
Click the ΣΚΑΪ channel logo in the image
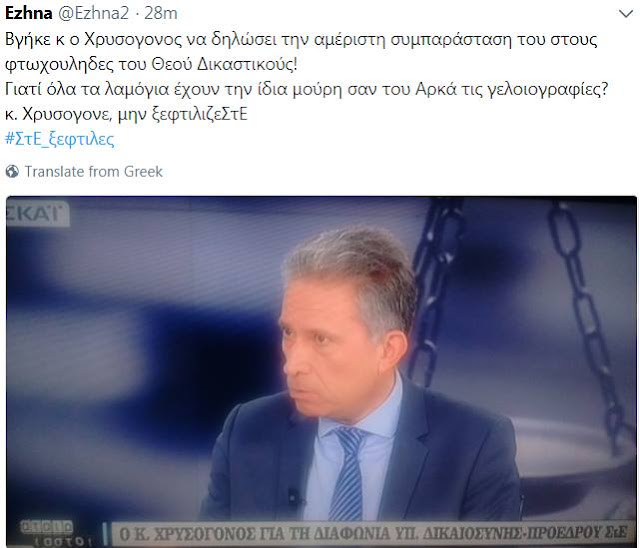pyautogui.click(x=37, y=214)
